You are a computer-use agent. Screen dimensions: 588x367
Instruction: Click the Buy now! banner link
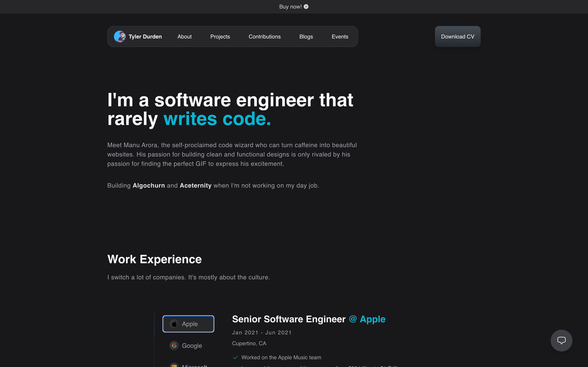[x=294, y=7]
